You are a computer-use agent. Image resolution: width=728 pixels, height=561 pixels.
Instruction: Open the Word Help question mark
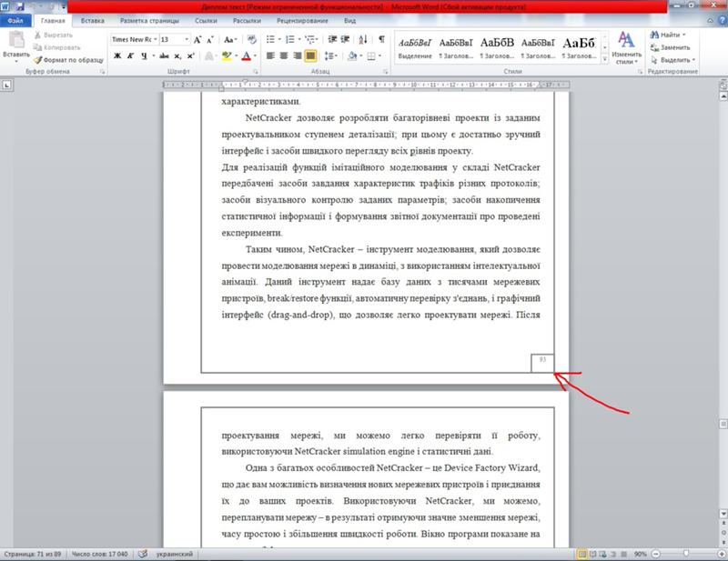[x=722, y=20]
